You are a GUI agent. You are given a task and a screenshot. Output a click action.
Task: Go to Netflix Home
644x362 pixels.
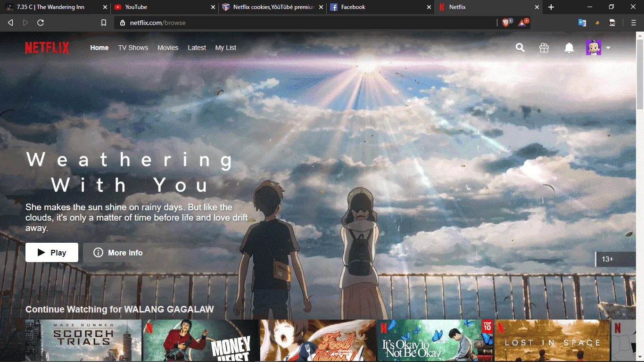pyautogui.click(x=99, y=48)
